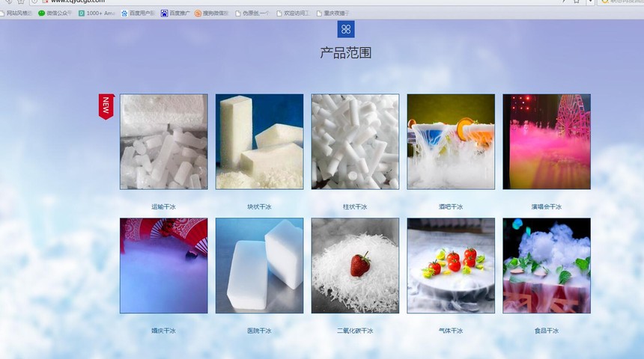Open the 运输干冰 product image
This screenshot has height=359, width=644.
[164, 141]
